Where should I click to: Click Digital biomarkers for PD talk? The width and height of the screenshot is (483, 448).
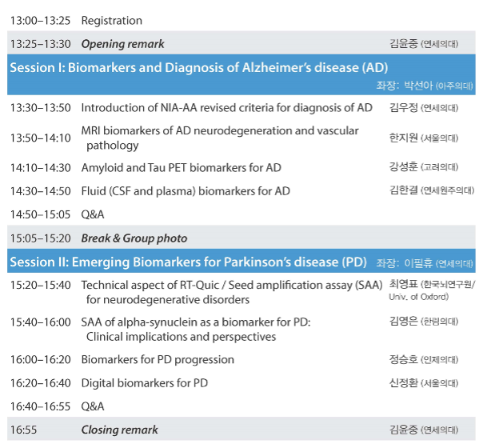(x=145, y=383)
